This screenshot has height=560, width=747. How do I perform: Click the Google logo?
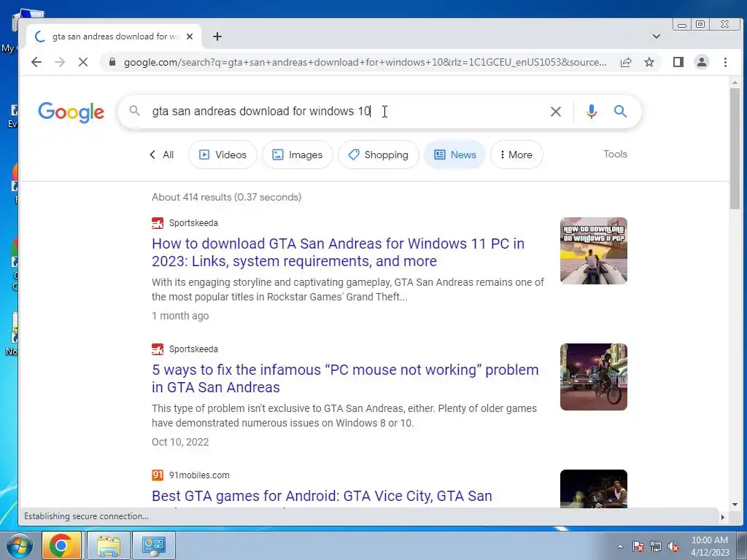71,112
